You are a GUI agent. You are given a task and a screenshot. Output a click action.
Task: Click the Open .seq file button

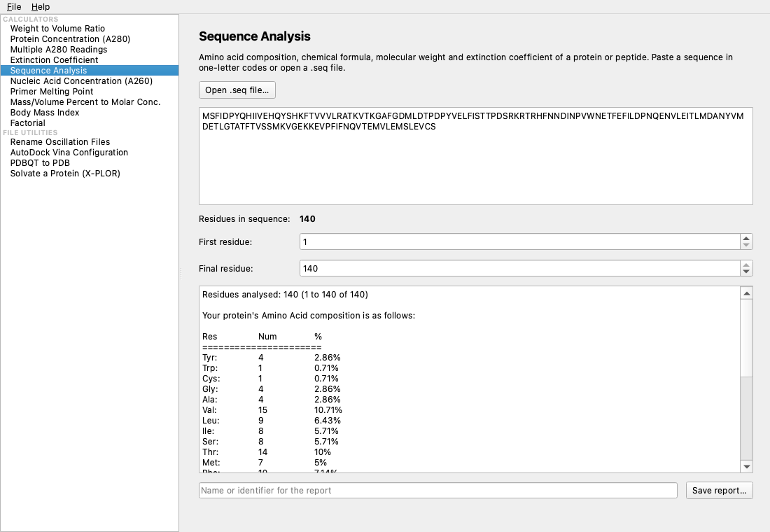[237, 90]
